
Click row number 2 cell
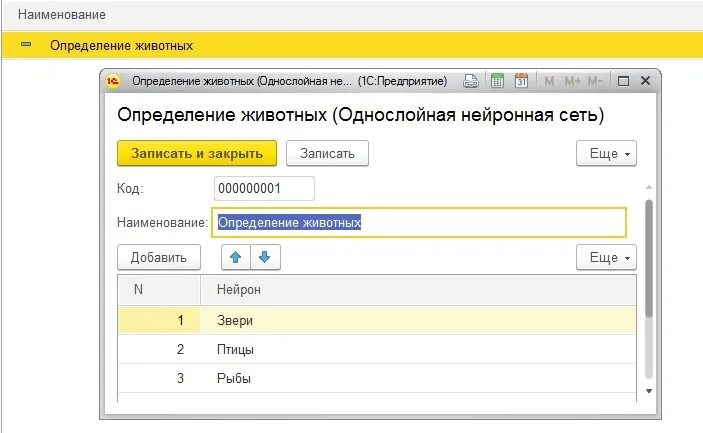coord(159,349)
